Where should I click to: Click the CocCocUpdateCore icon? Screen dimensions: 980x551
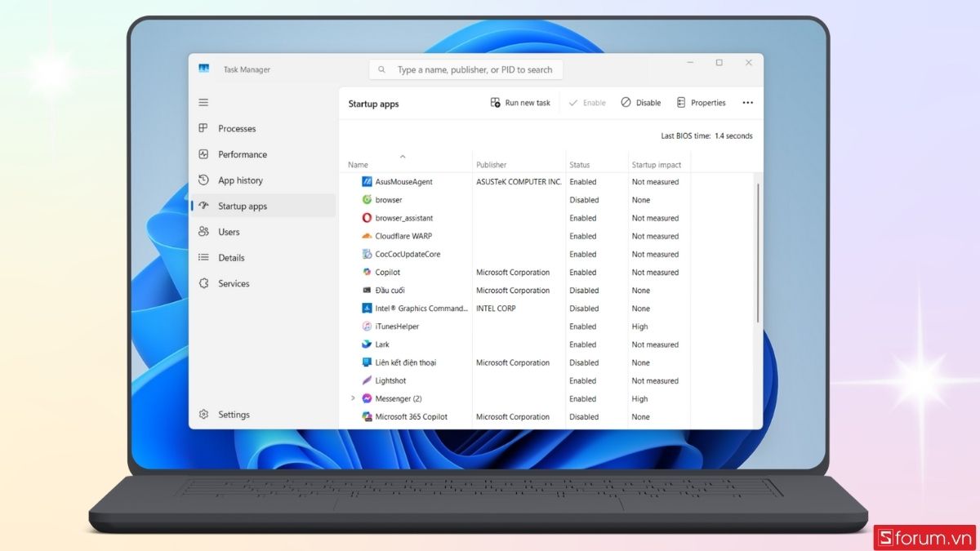click(x=367, y=254)
